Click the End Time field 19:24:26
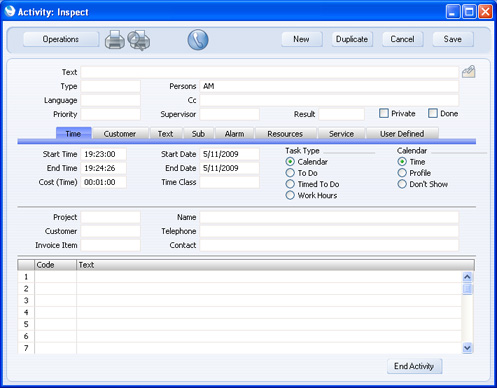The height and width of the screenshot is (388, 497). 103,168
